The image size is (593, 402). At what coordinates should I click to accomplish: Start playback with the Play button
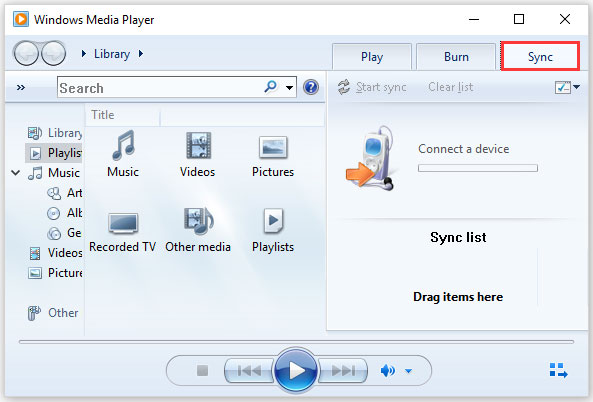coord(296,370)
